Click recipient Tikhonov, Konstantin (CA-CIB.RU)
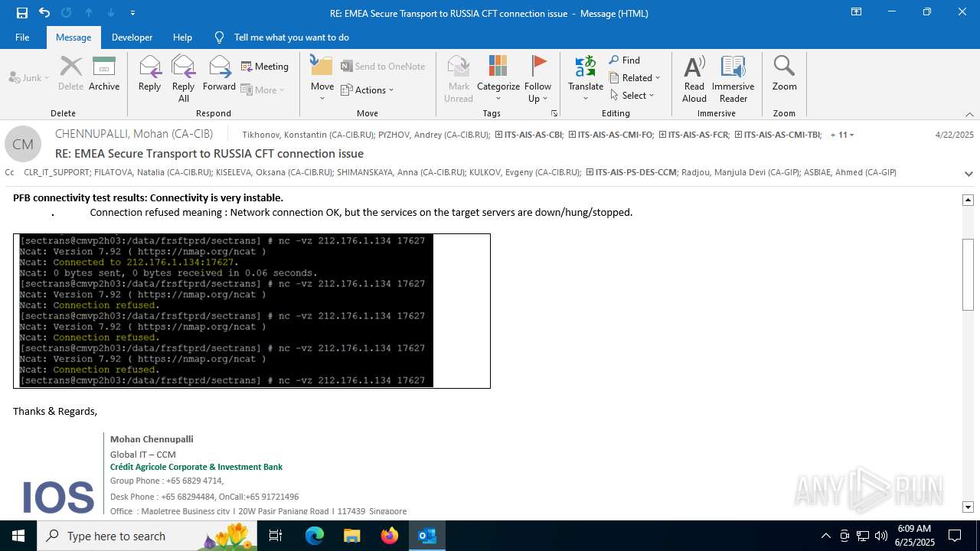The width and height of the screenshot is (980, 551). tap(309, 135)
